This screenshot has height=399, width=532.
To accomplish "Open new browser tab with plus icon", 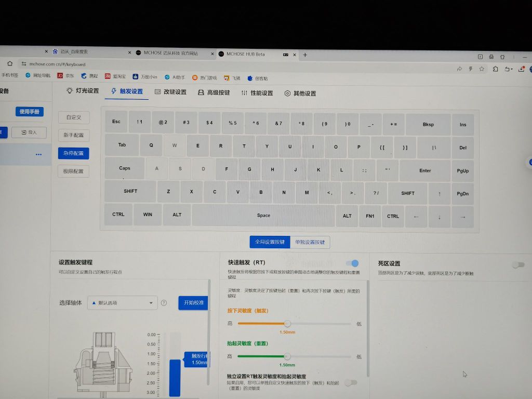I will click(305, 55).
